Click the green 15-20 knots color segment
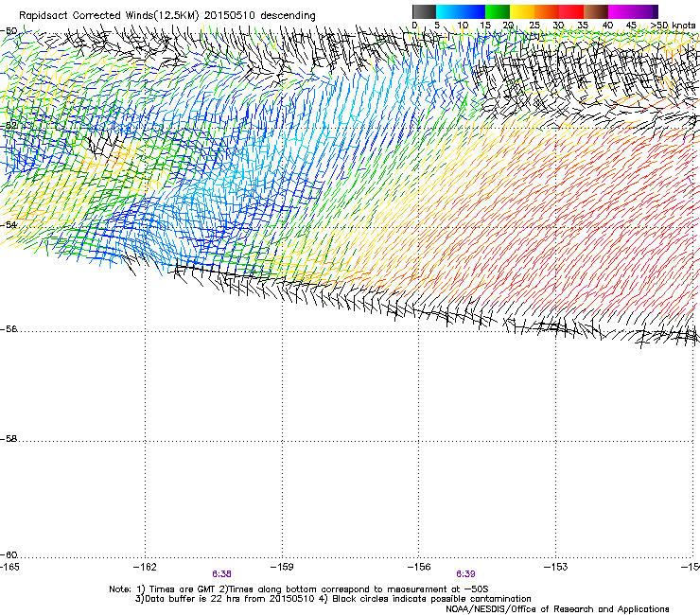700x615 pixels. (498, 11)
